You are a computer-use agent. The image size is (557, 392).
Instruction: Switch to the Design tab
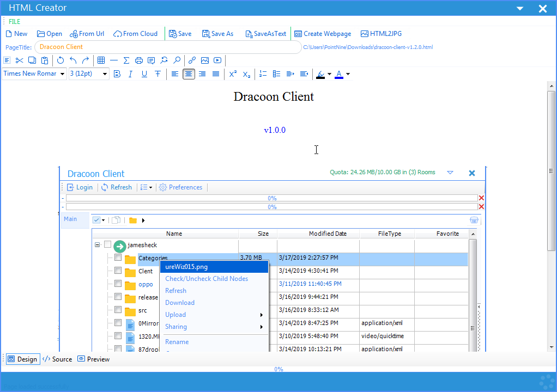click(x=23, y=359)
